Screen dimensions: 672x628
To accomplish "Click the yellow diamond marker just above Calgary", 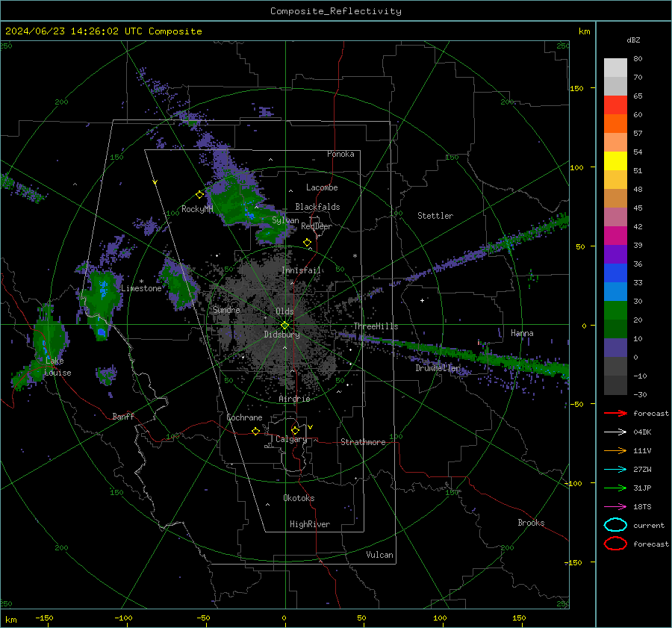I will [295, 430].
